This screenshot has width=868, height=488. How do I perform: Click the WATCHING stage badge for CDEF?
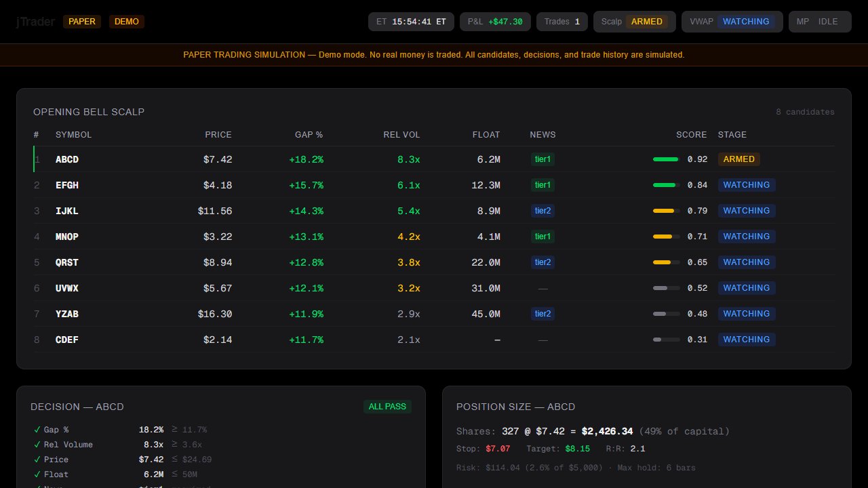[x=747, y=340]
